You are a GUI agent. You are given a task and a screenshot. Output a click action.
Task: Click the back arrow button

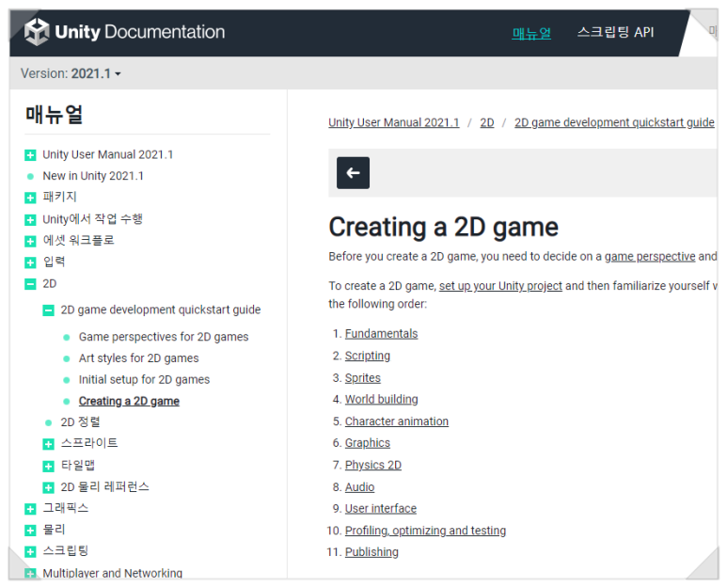click(353, 173)
